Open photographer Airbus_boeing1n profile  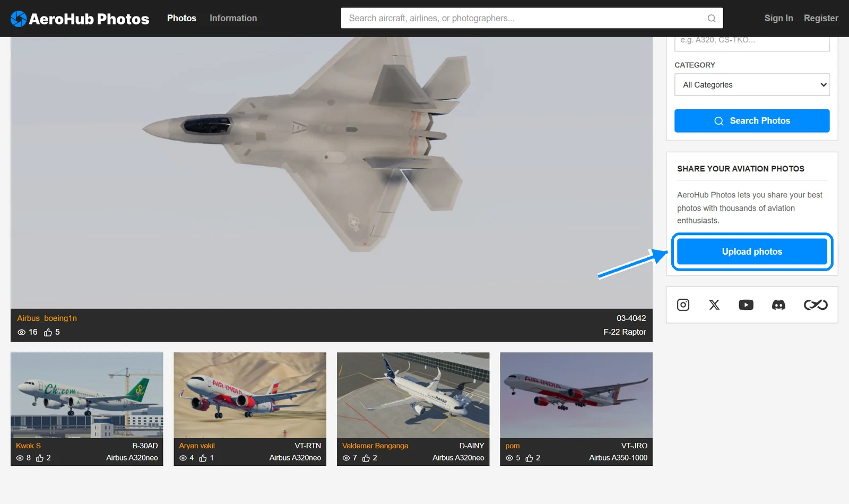[47, 318]
